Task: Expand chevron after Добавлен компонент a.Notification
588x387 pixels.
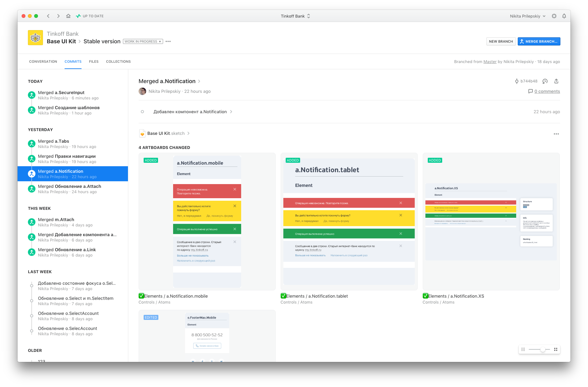Action: pyautogui.click(x=231, y=112)
